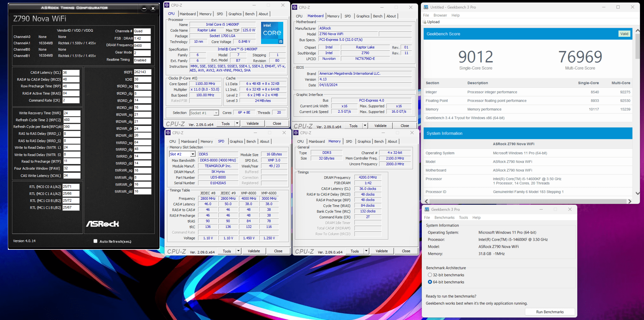
Task: Click the Run Benchmarks button
Action: point(550,312)
